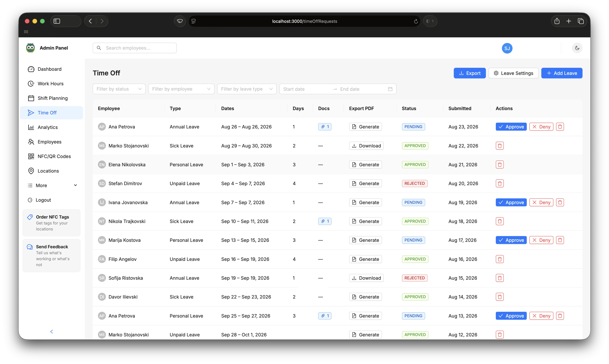609x364 pixels.
Task: Open Filter by employee dropdown
Action: pos(181,89)
